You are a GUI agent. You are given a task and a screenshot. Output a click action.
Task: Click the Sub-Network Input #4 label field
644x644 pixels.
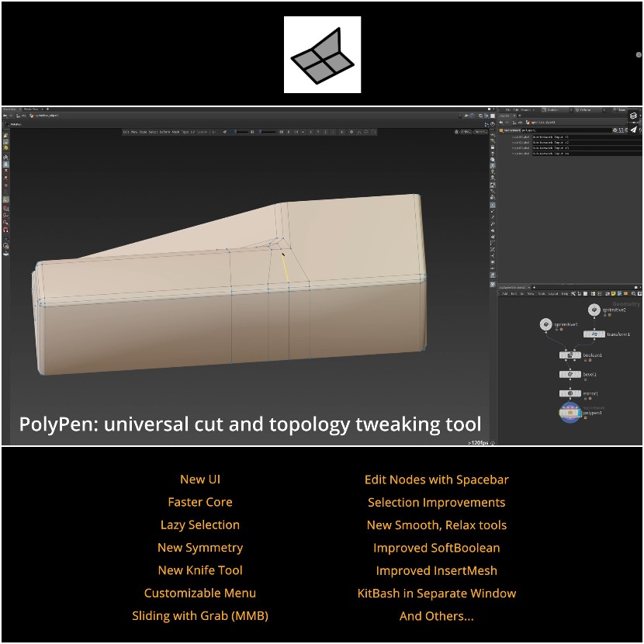coord(587,153)
